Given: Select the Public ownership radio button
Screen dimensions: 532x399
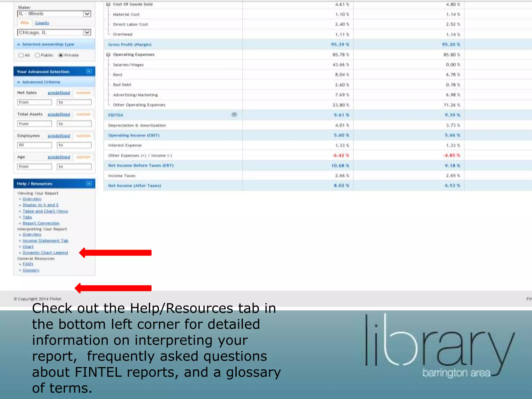Looking at the screenshot, I should coord(37,55).
